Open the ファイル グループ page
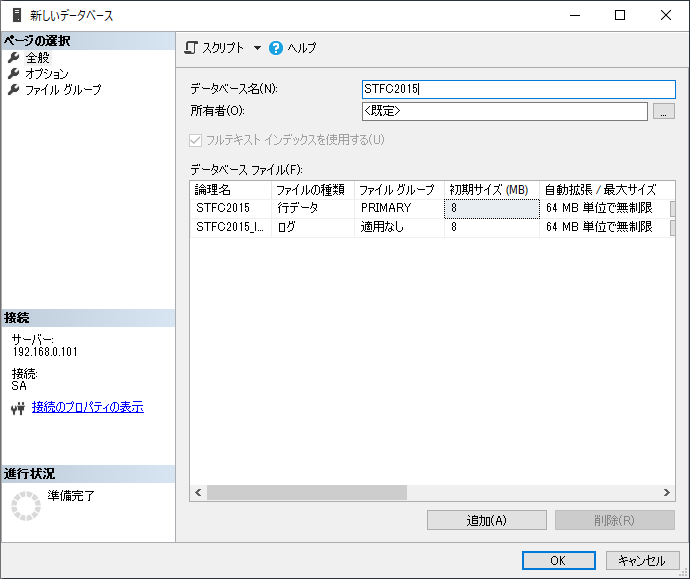690x579 pixels. click(x=63, y=90)
